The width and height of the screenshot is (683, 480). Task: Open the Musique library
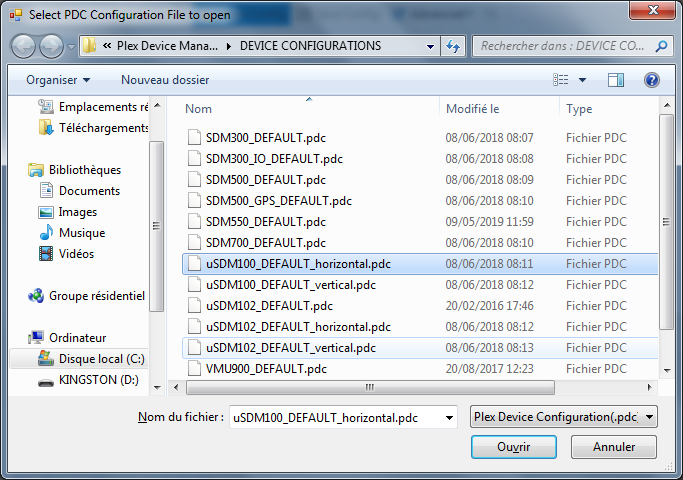click(72, 233)
